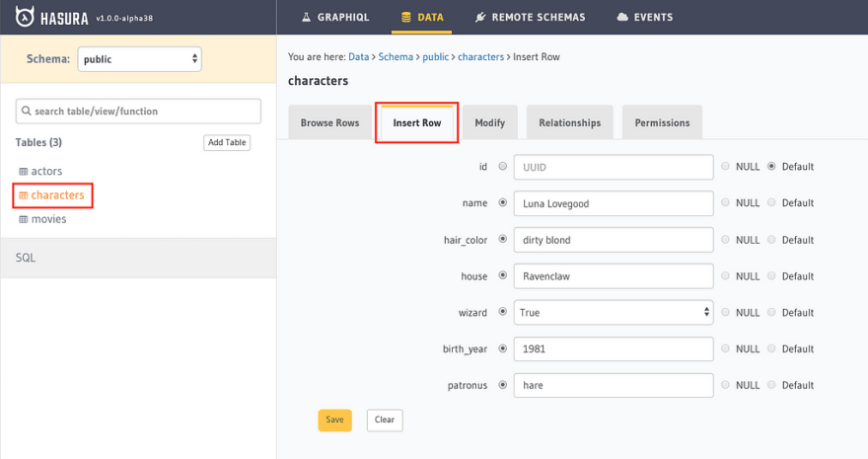The height and width of the screenshot is (459, 868).
Task: Click the name field with Luna Lovegood
Action: click(614, 203)
